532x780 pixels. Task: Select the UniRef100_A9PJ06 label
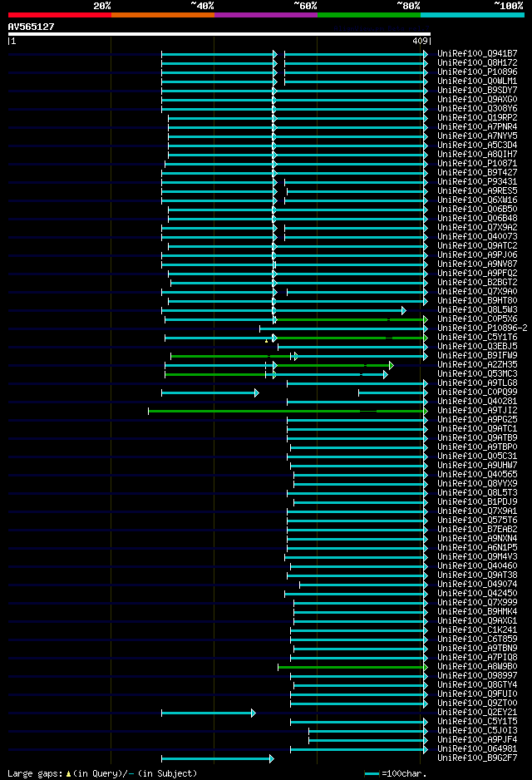[477, 255]
